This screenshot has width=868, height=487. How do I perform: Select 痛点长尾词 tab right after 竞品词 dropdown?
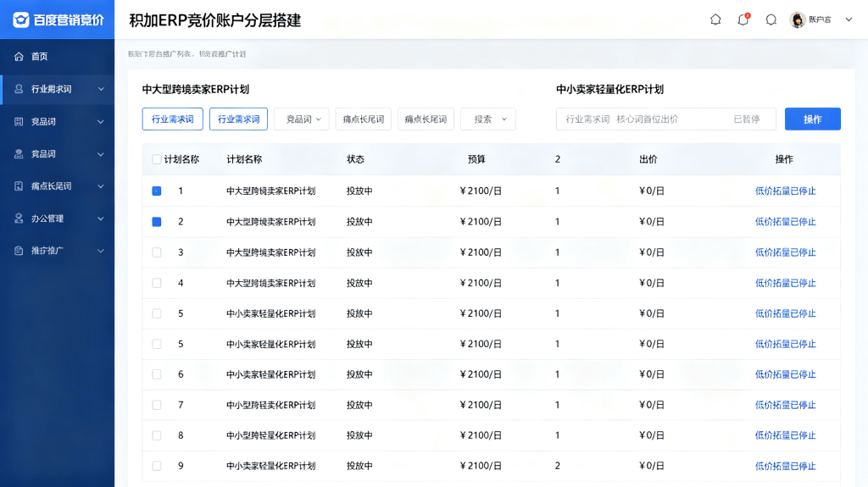click(364, 119)
